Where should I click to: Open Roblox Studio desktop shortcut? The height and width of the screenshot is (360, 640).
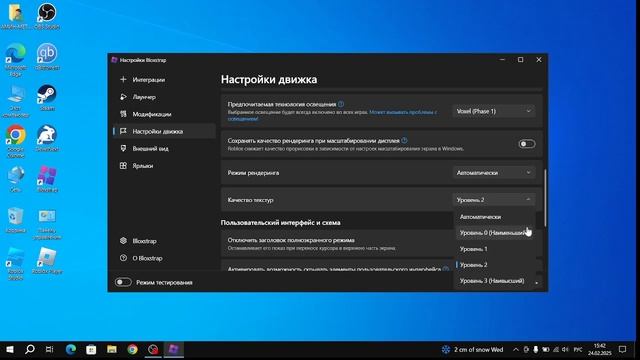pos(16,264)
